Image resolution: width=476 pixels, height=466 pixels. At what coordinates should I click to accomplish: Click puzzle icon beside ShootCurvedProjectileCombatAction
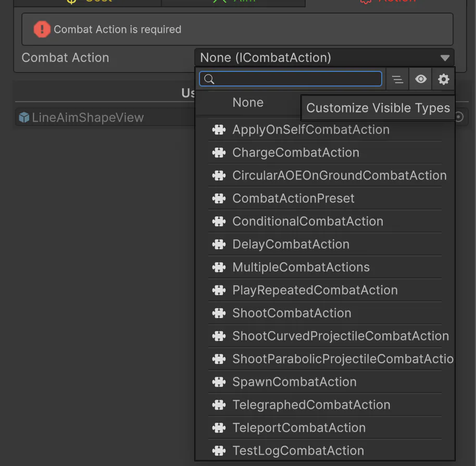tap(219, 336)
